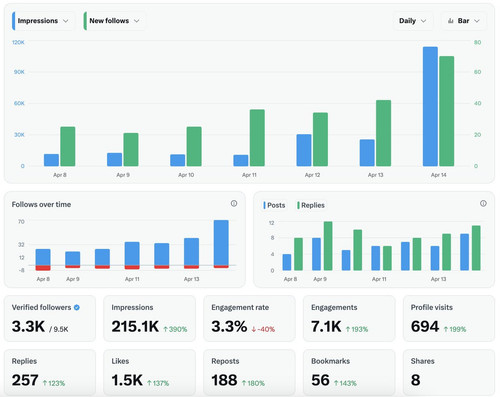This screenshot has width=500, height=397.
Task: Click the 120K axis label
Action: point(18,42)
